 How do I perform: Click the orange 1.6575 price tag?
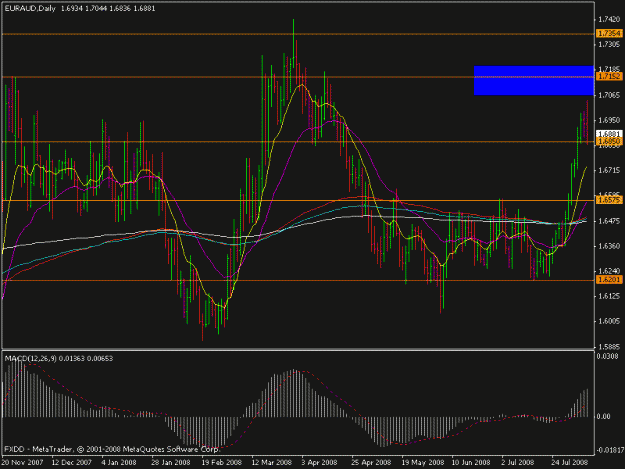coord(609,200)
